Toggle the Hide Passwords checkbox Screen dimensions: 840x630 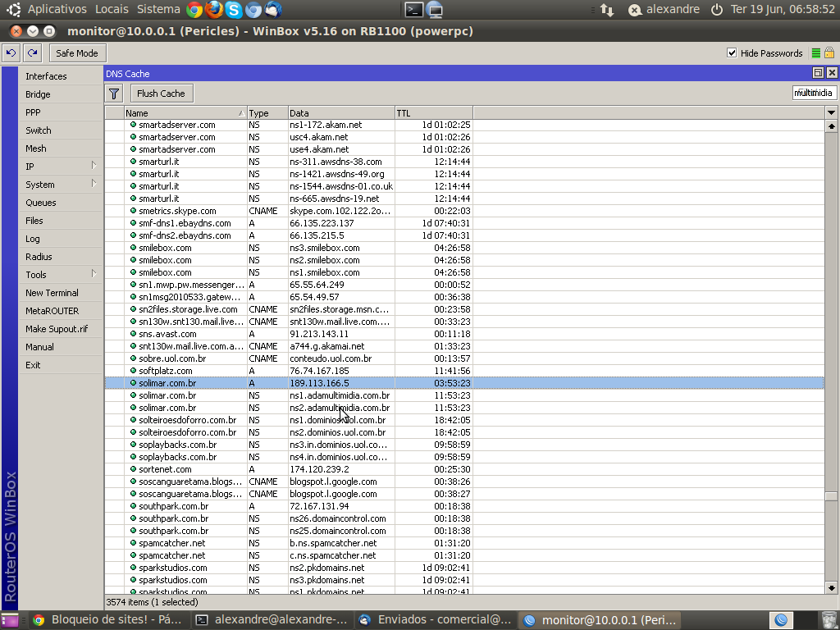click(x=732, y=53)
